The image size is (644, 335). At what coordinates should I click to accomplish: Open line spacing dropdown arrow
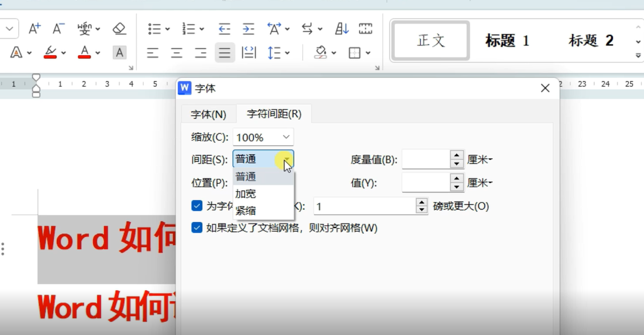[288, 53]
